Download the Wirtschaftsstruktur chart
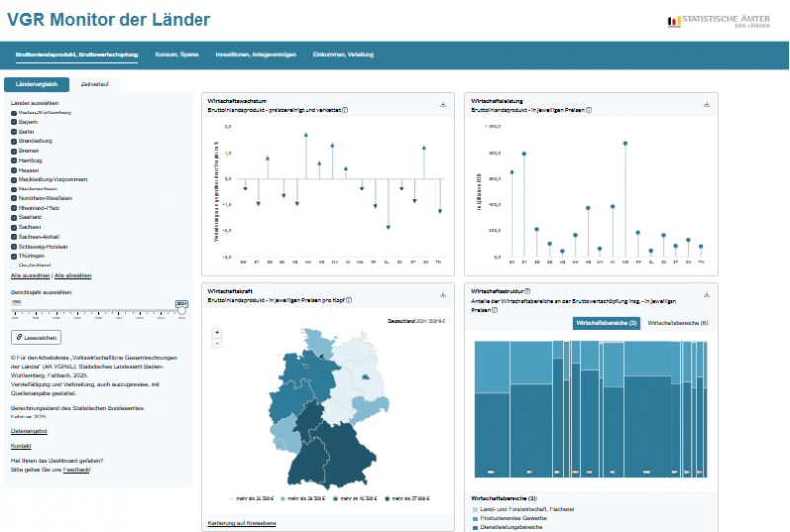Viewport: 790px width, 532px height. tap(706, 295)
